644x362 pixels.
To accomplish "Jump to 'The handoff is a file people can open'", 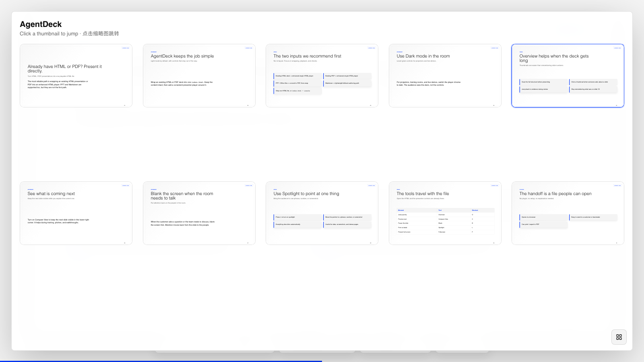I will point(568,213).
